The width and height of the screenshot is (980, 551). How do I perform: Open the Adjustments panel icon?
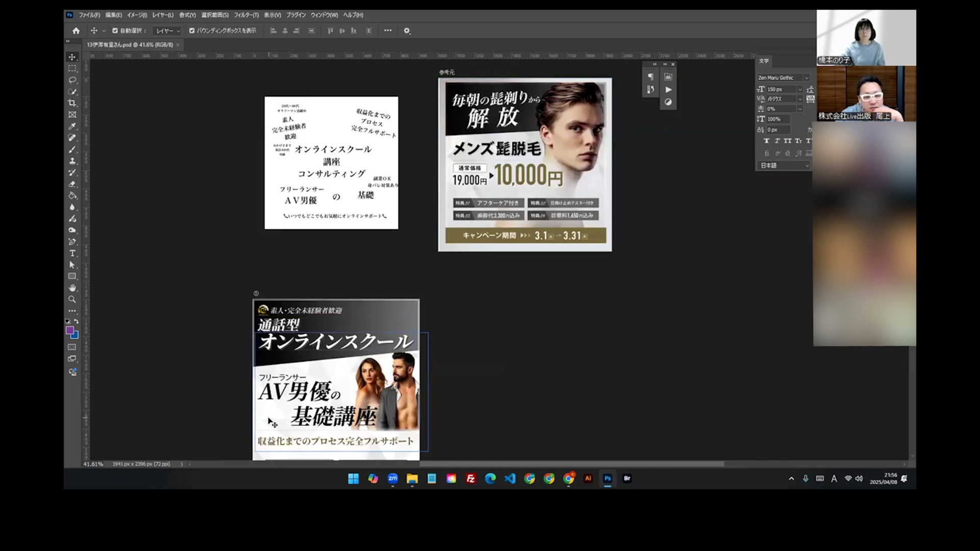668,103
